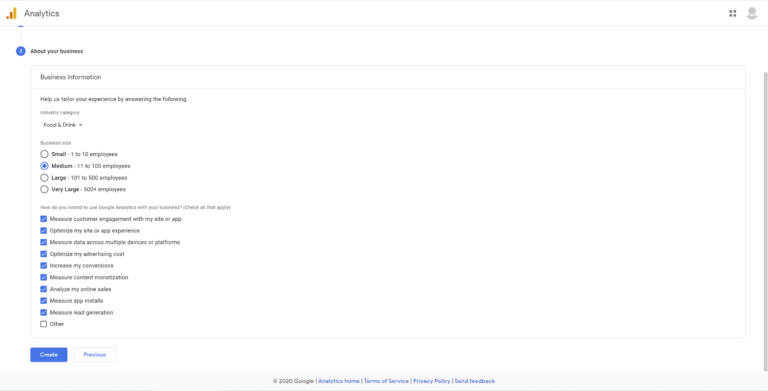Go back with the Previous button
Viewport: 768px width, 391px height.
(x=95, y=355)
